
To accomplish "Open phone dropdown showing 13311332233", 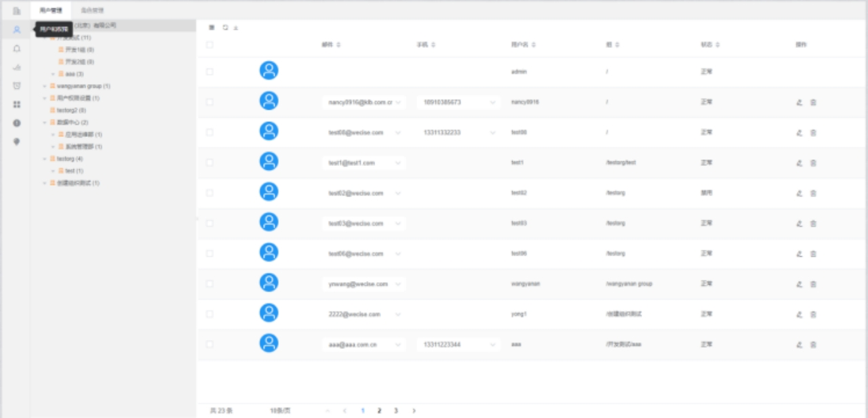I will click(492, 133).
